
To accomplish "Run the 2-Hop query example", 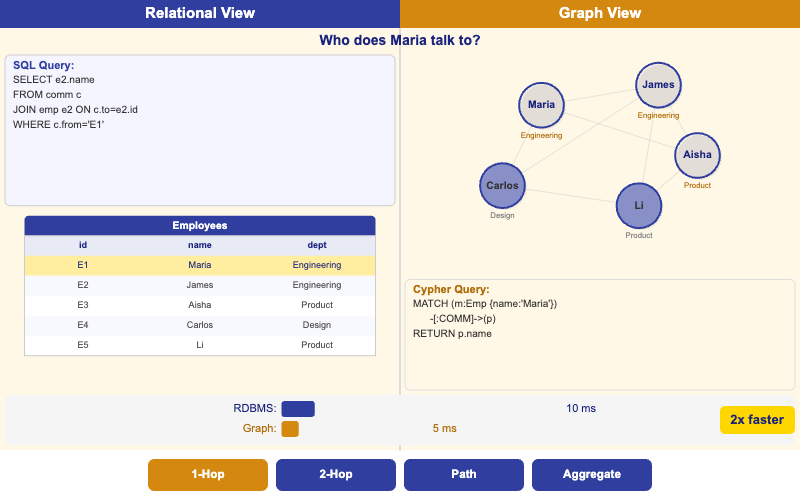I will [336, 475].
